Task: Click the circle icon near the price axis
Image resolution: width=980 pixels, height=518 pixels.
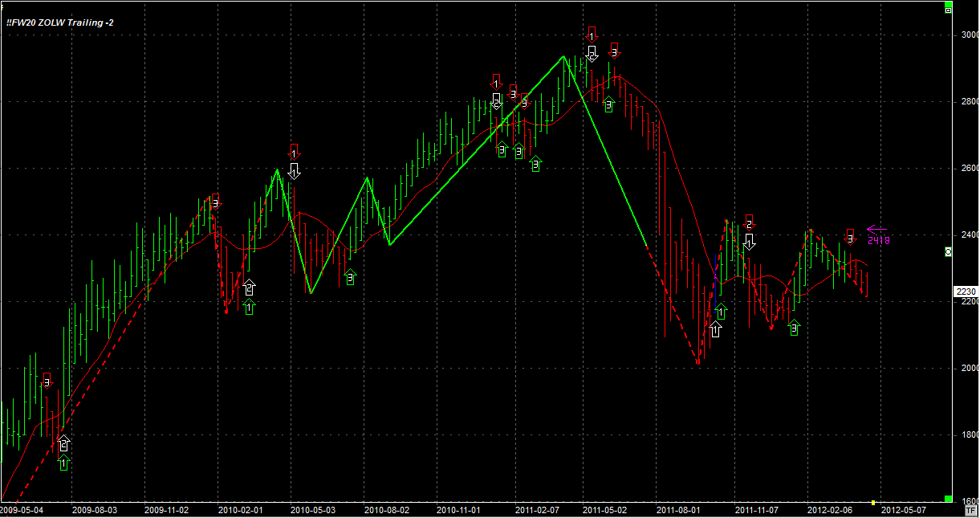Action: [948, 251]
